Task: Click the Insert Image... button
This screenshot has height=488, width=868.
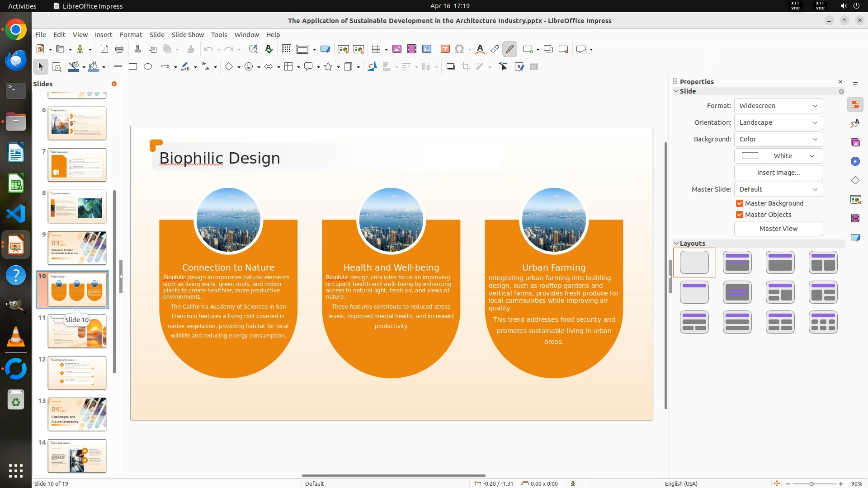Action: click(x=778, y=173)
